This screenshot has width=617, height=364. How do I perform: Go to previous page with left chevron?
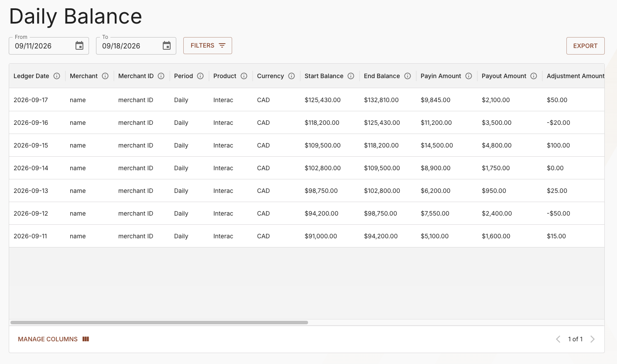pos(558,339)
